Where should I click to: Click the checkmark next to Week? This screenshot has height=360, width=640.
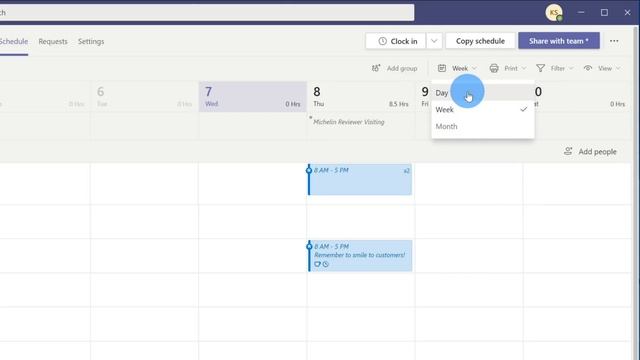point(524,109)
